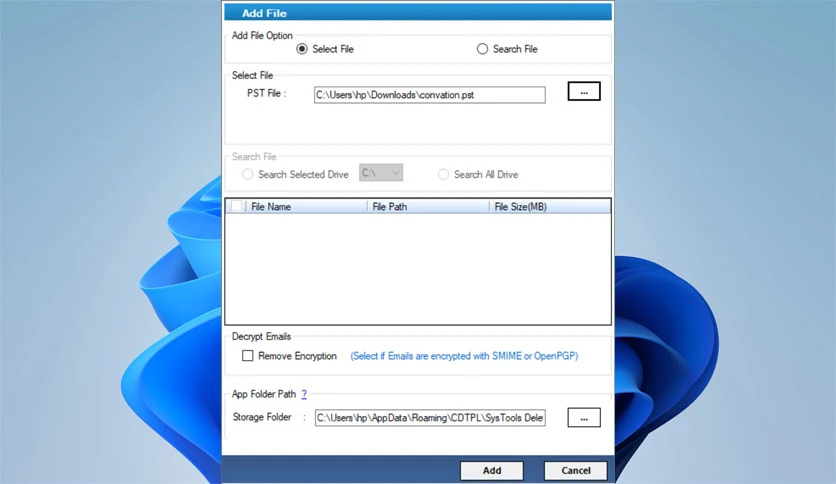Click the Cancel button
This screenshot has height=484, width=836.
576,471
